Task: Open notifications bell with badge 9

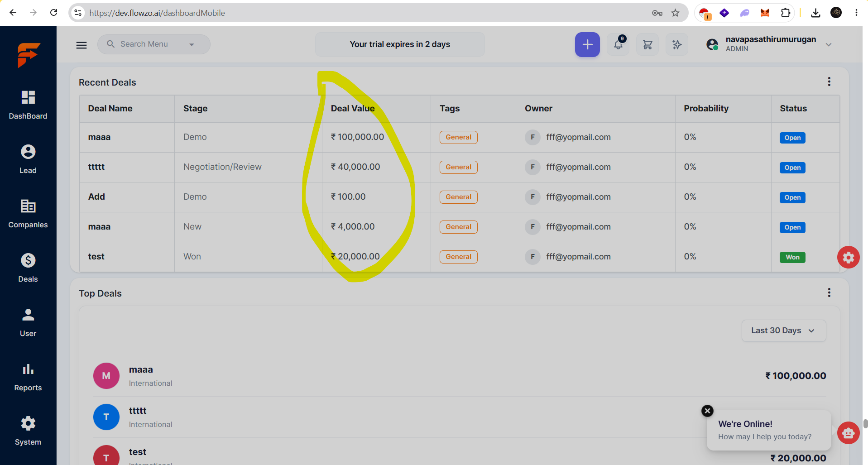Action: (619, 44)
